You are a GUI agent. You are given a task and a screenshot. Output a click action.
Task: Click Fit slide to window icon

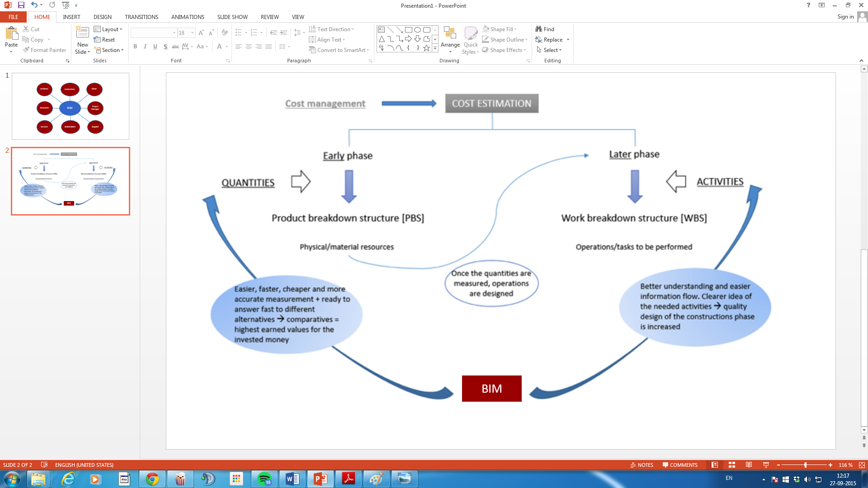[x=862, y=465]
